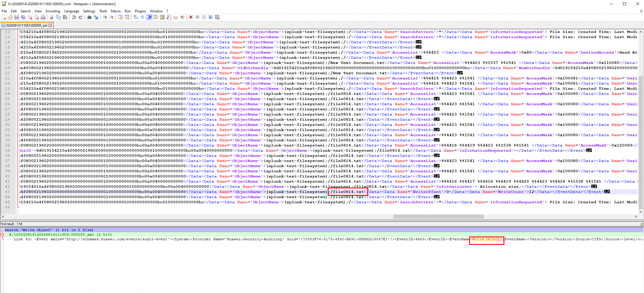Cut selection with the scissors icon
Screen dimensions: 644x293
(x=52, y=17)
